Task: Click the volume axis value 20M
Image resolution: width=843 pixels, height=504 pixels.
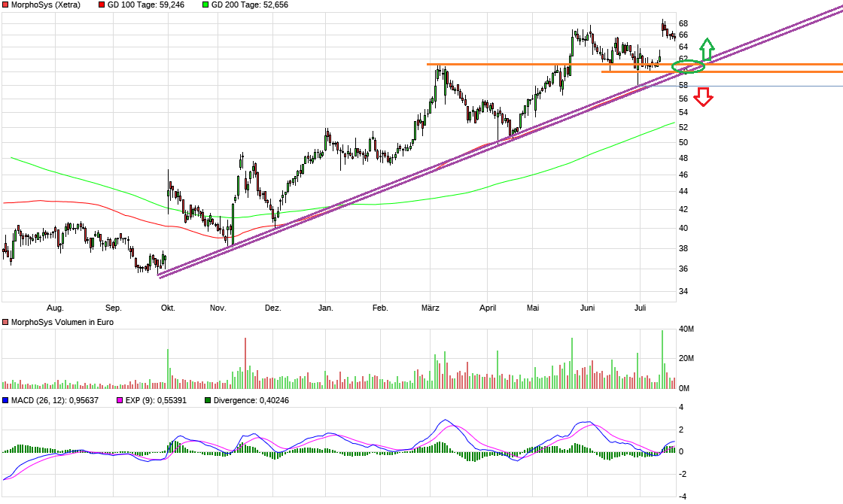Action: pyautogui.click(x=686, y=358)
